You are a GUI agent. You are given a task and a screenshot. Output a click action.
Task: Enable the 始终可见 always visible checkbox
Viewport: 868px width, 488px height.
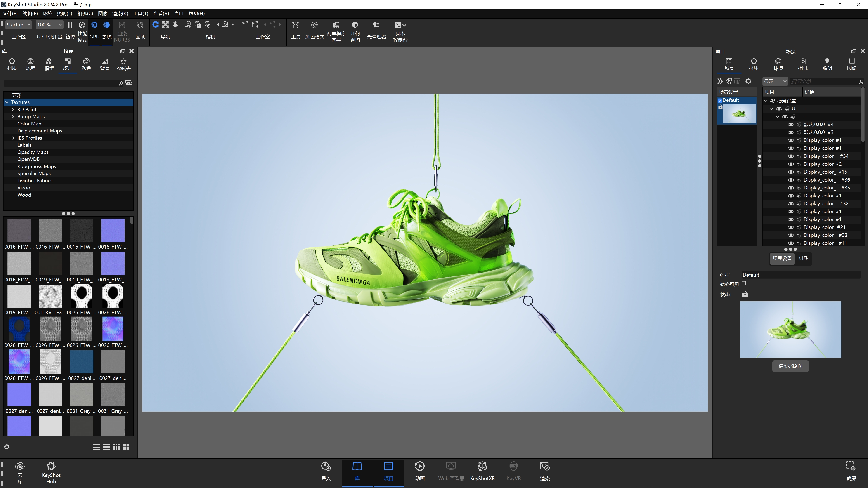click(744, 284)
